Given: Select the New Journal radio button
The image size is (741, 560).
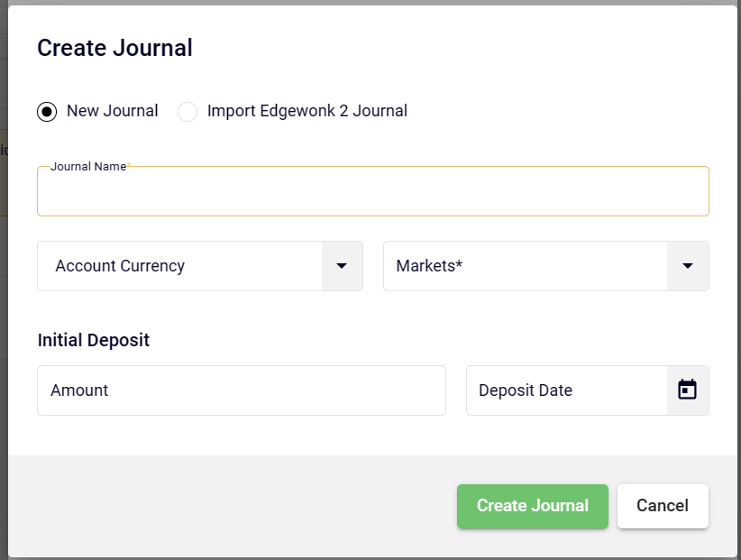Looking at the screenshot, I should tap(46, 112).
